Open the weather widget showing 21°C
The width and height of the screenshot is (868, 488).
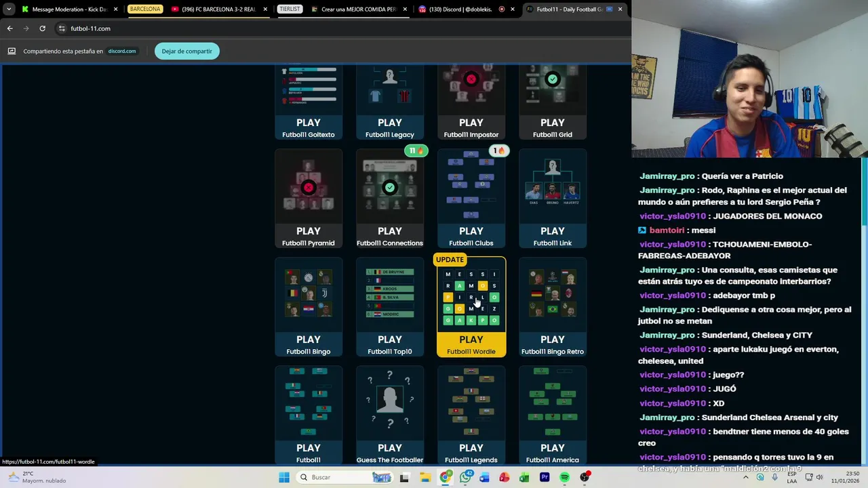pos(37,477)
